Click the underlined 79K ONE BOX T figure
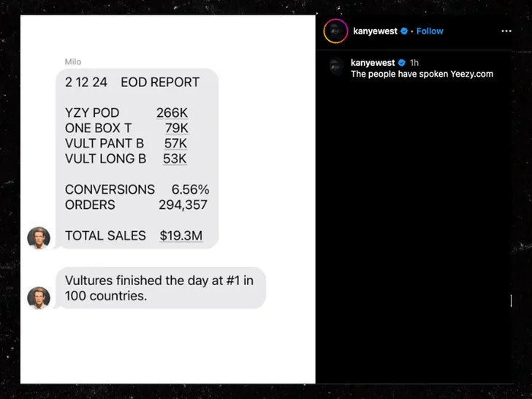This screenshot has height=399, width=532. click(x=176, y=129)
